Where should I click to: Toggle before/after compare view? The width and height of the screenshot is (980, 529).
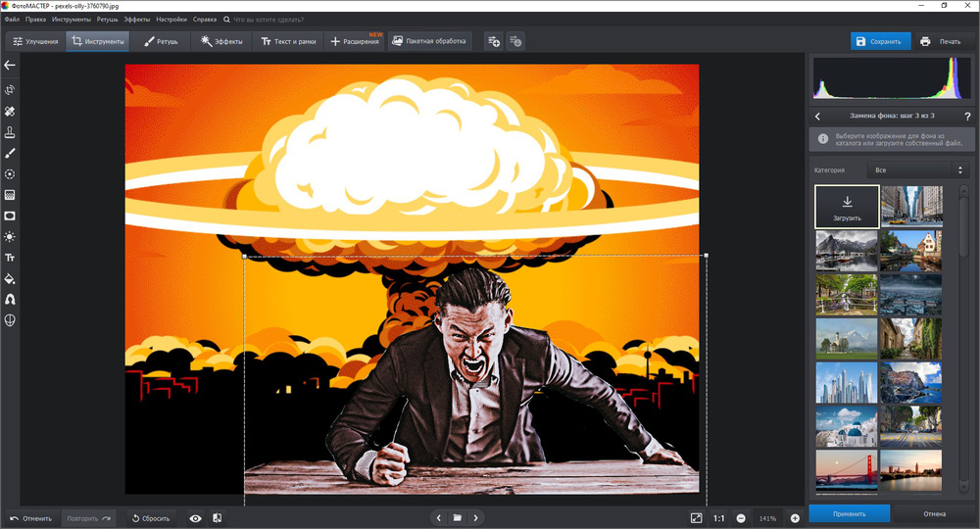click(217, 518)
